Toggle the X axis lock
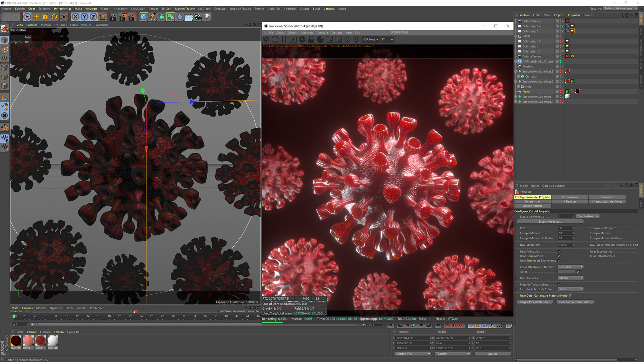644x362 pixels. pos(75,16)
